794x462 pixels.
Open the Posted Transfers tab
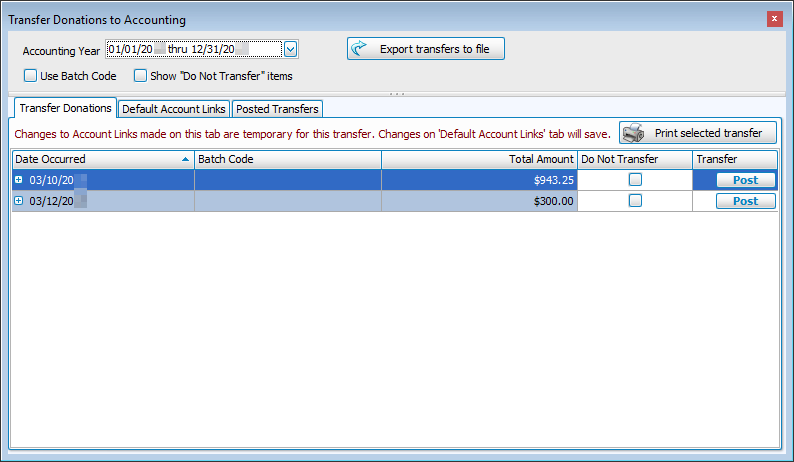277,109
